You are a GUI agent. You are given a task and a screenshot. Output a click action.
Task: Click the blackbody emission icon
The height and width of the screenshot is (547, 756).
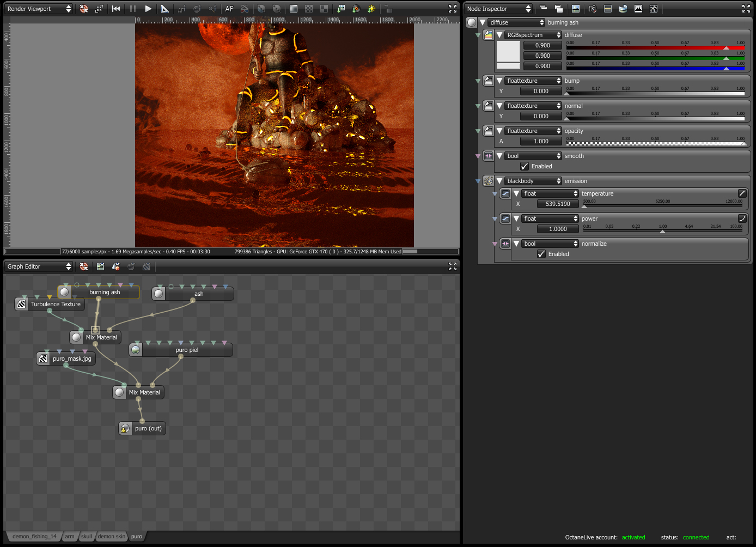tap(489, 181)
